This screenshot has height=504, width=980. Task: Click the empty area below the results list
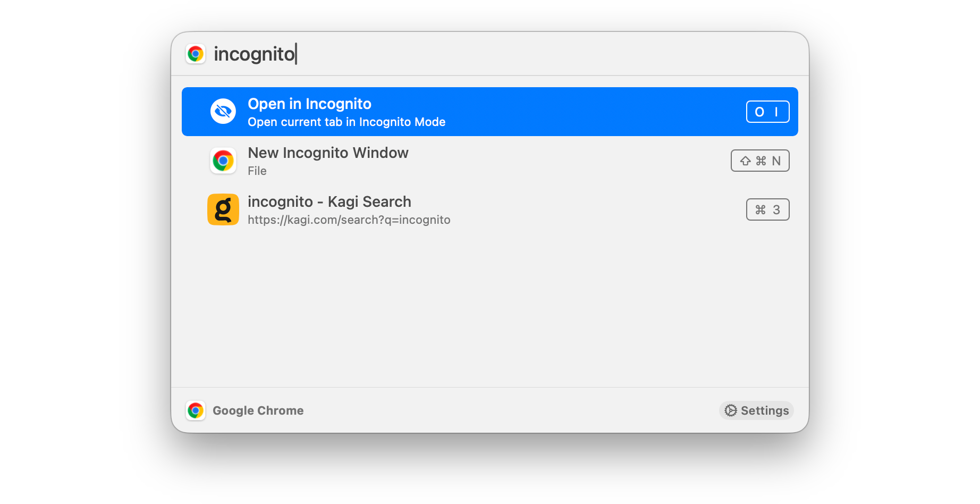pyautogui.click(x=489, y=308)
